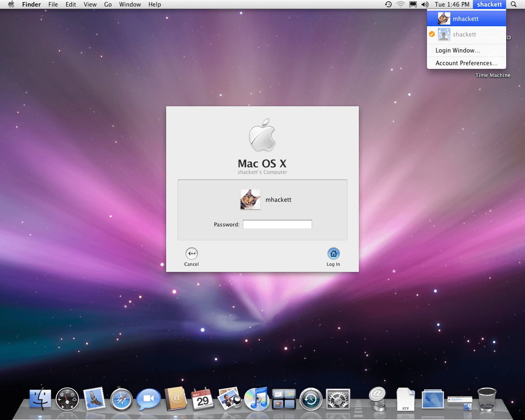Open the volume control in menu bar
The width and height of the screenshot is (525, 420).
425,5
